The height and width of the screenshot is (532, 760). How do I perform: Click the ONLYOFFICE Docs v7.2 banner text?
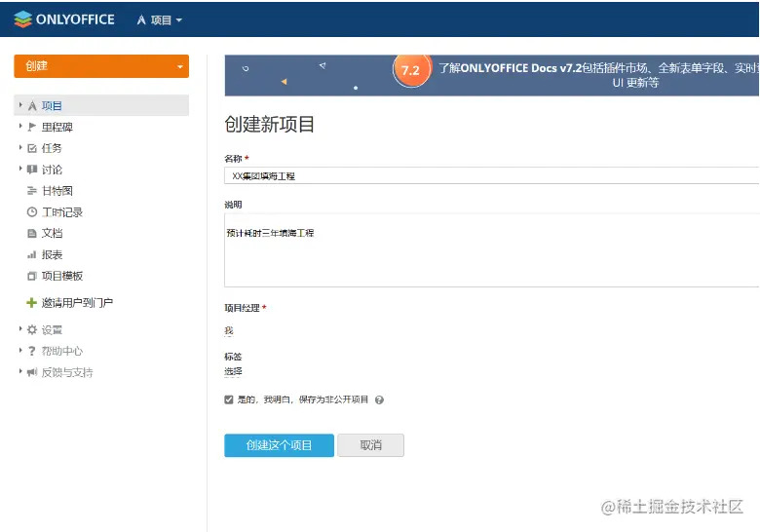(598, 75)
